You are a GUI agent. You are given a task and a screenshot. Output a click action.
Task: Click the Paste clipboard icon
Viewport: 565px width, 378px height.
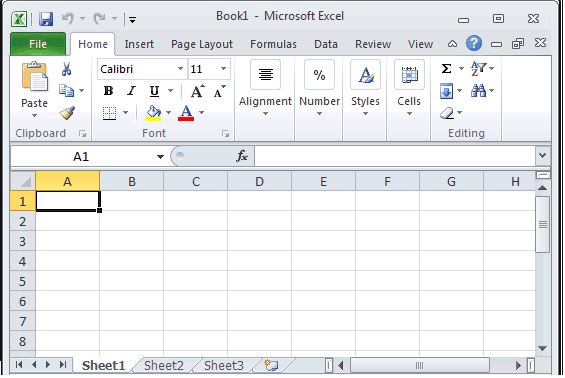pos(35,76)
